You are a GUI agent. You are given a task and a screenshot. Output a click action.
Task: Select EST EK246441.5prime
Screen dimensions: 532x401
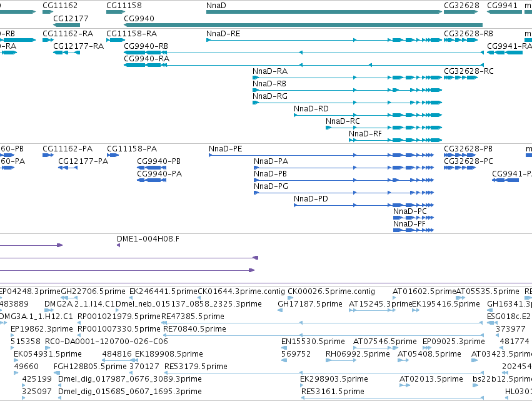(x=131, y=298)
